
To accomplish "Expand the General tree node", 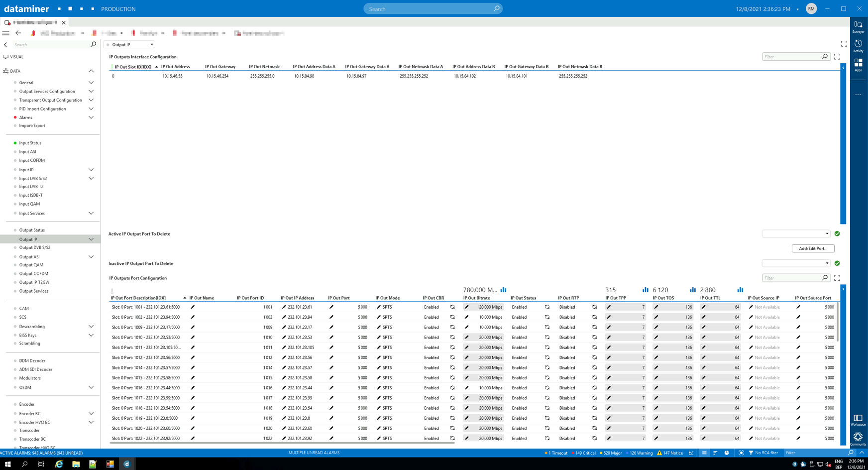I will (x=91, y=83).
